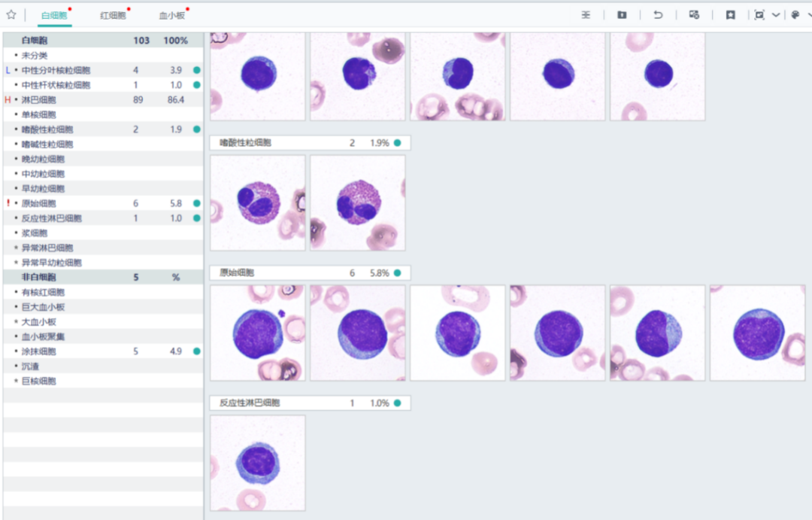Image resolution: width=812 pixels, height=520 pixels.
Task: Click the align/distribute icon in toolbar
Action: pos(586,14)
